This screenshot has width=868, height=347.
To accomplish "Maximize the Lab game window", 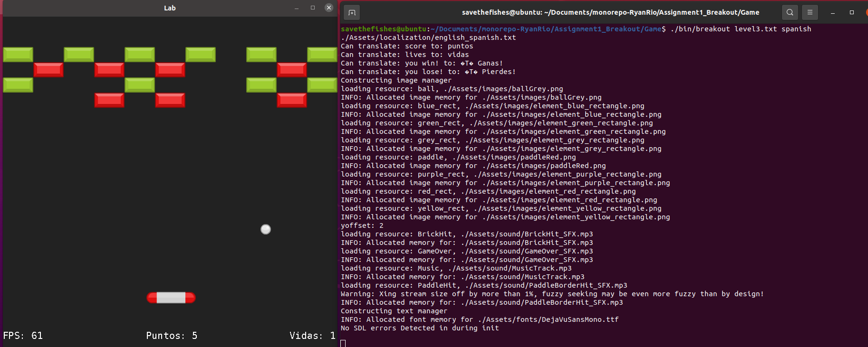I will coord(313,8).
